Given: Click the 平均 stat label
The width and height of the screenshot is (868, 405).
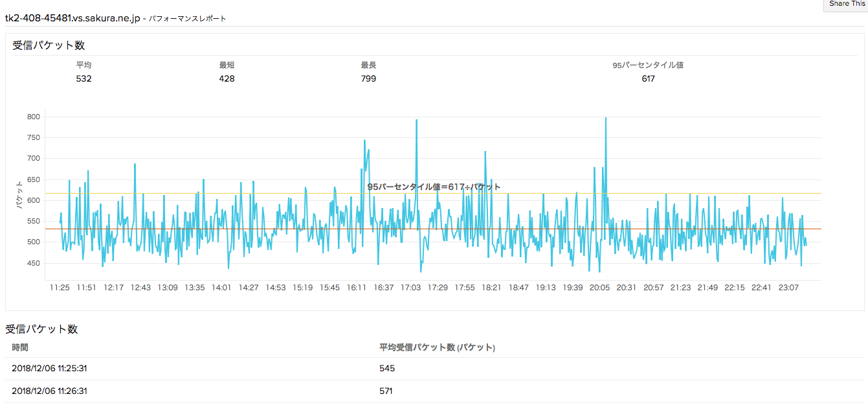Looking at the screenshot, I should [x=84, y=65].
